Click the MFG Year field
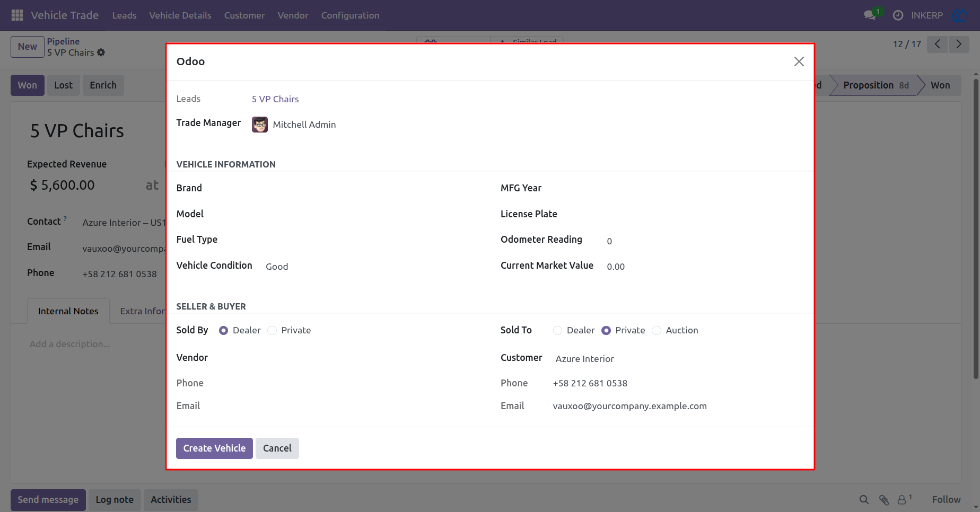 (x=705, y=188)
